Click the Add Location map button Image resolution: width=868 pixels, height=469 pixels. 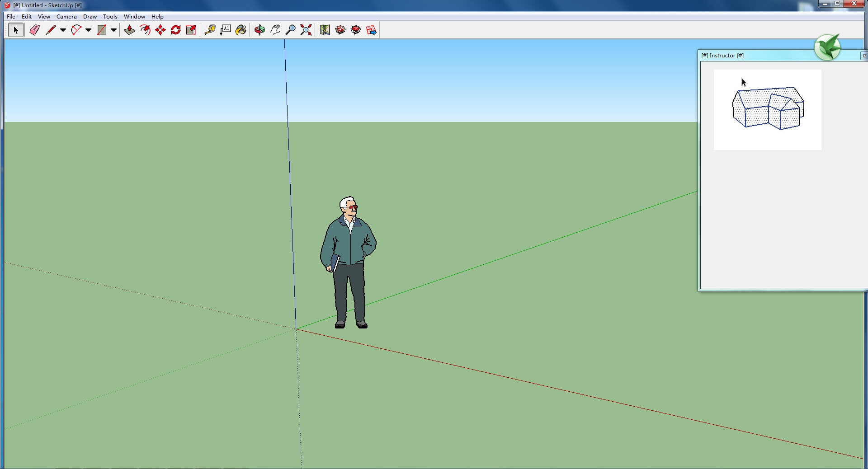[x=325, y=30]
